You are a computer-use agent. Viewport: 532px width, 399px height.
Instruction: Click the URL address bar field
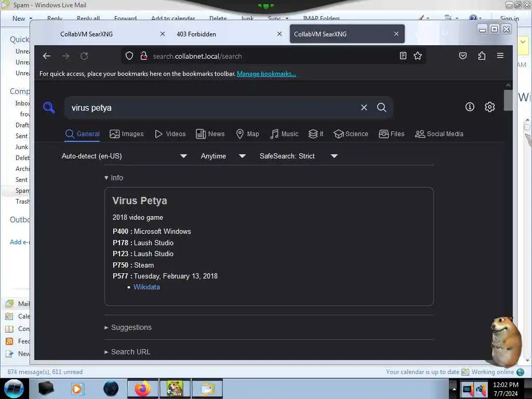point(273,56)
